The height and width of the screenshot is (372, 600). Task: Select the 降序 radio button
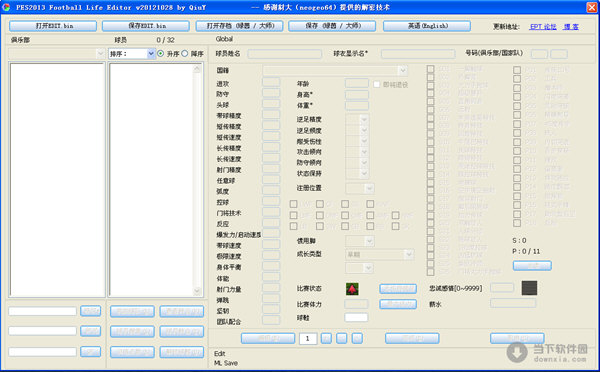point(185,54)
